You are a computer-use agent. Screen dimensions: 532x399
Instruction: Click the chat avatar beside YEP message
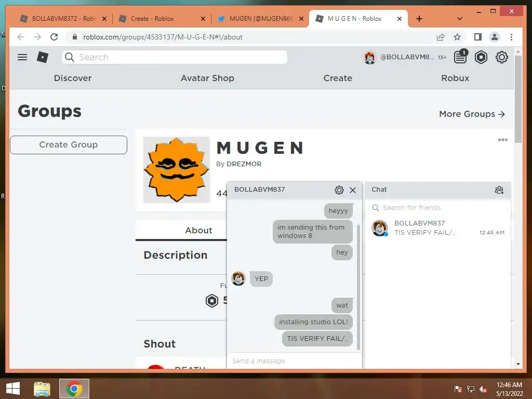[x=238, y=278]
